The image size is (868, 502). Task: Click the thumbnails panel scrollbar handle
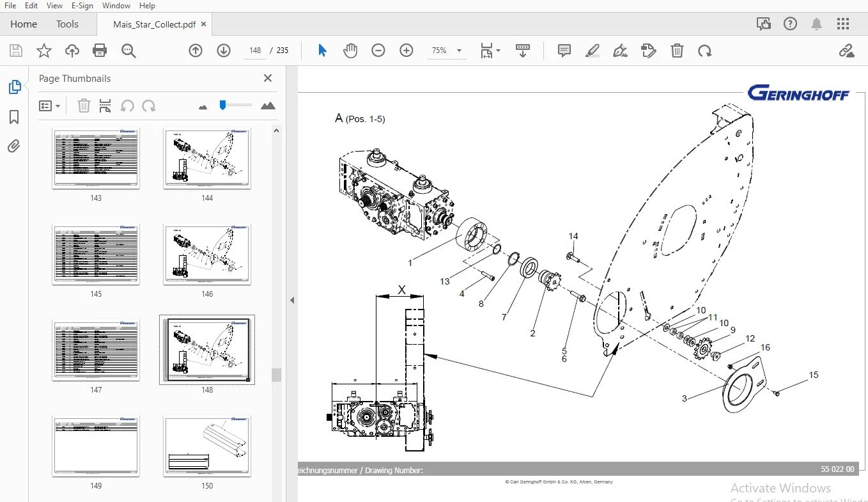point(276,375)
